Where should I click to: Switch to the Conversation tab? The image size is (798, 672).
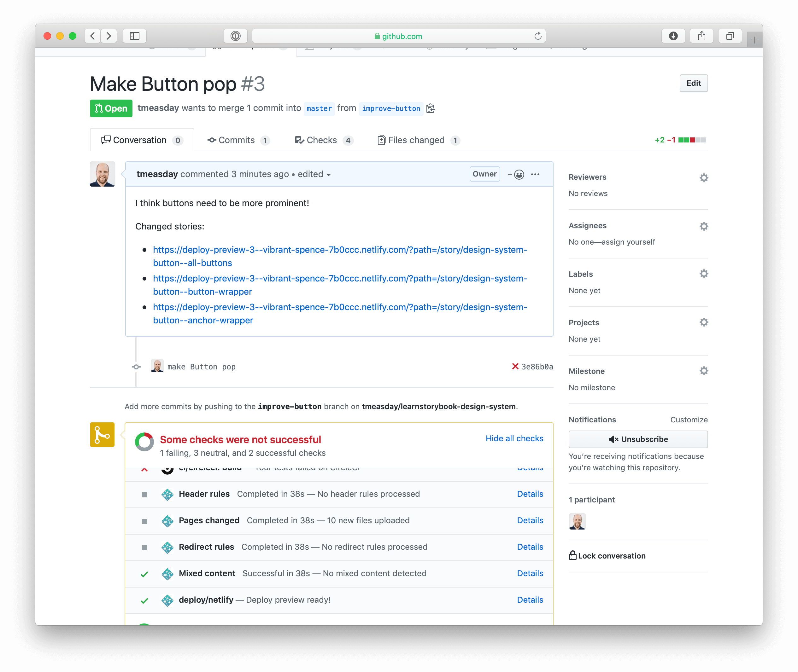click(x=142, y=140)
